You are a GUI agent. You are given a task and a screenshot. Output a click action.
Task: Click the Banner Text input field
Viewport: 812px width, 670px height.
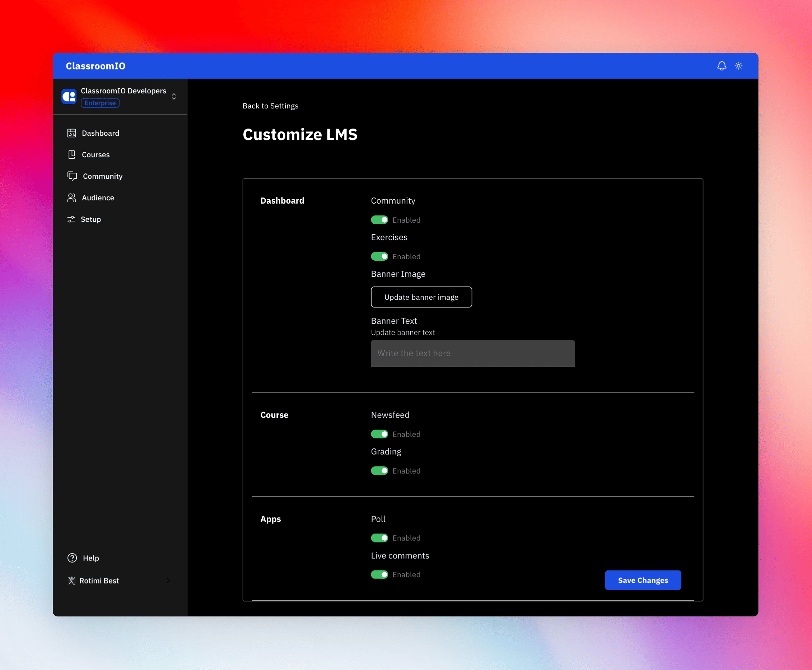coord(472,353)
